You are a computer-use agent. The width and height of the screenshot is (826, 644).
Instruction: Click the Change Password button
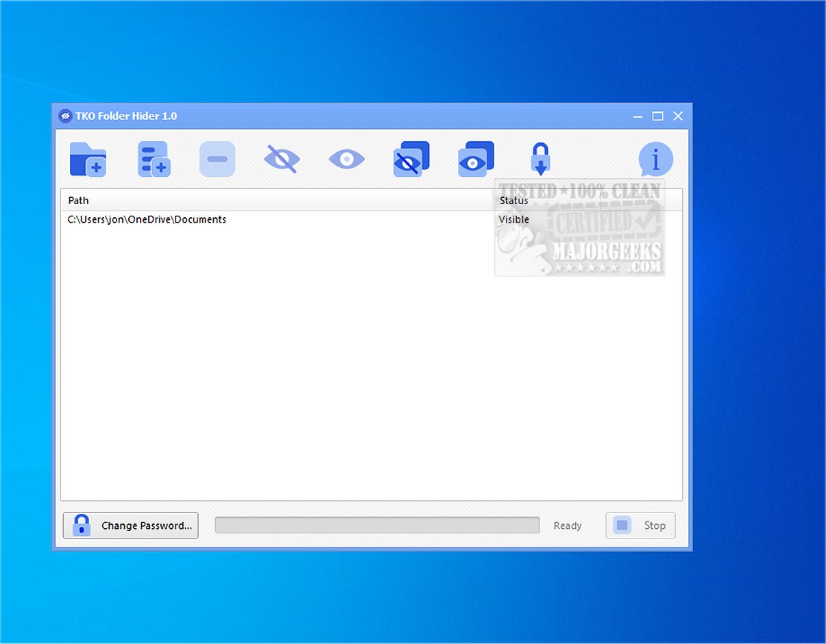131,525
